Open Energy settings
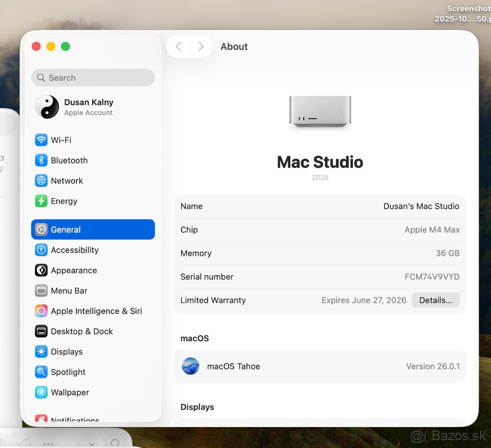This screenshot has width=491, height=448. pyautogui.click(x=41, y=201)
